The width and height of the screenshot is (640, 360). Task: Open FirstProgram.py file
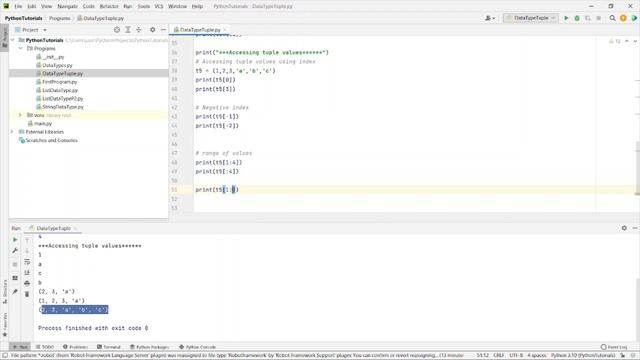(x=60, y=82)
